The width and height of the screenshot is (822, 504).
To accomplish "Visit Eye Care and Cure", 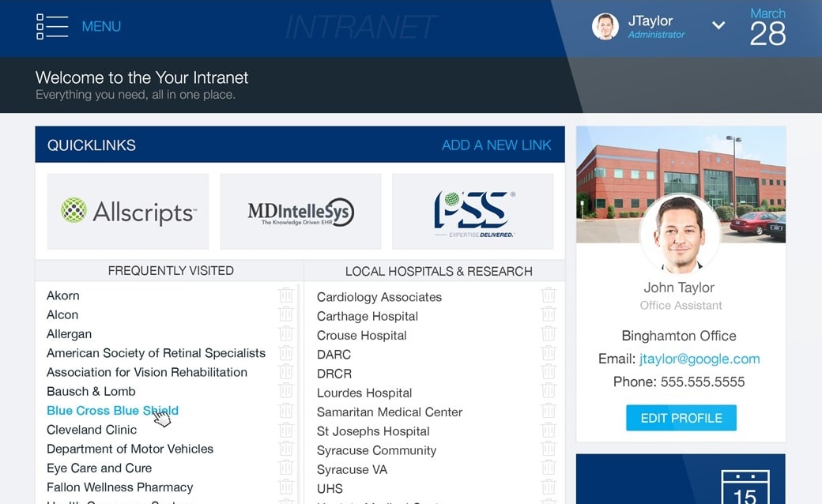I will (x=99, y=468).
